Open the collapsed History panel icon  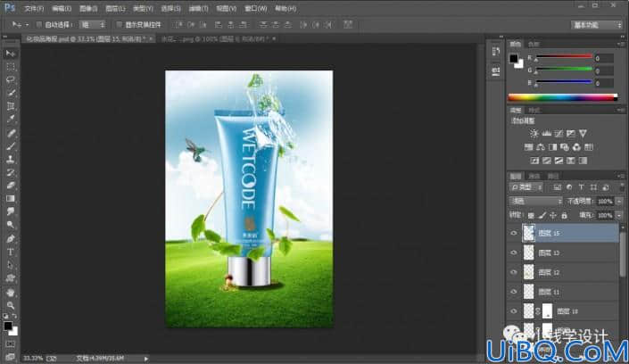pyautogui.click(x=496, y=52)
